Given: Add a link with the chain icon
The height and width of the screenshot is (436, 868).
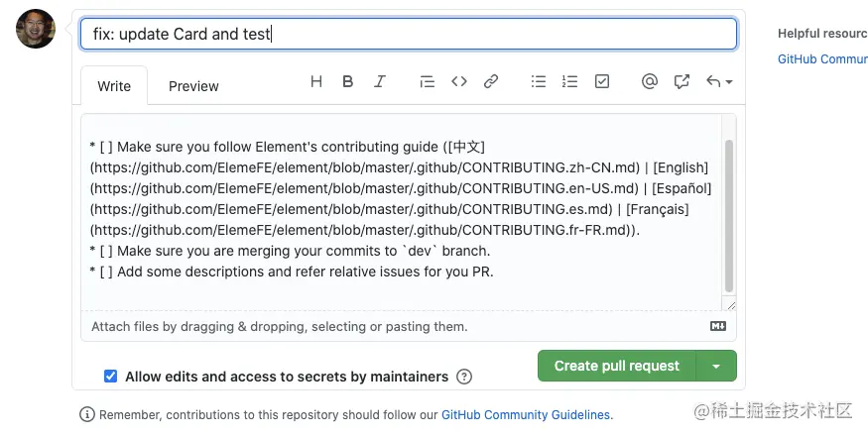Looking at the screenshot, I should click(x=491, y=82).
